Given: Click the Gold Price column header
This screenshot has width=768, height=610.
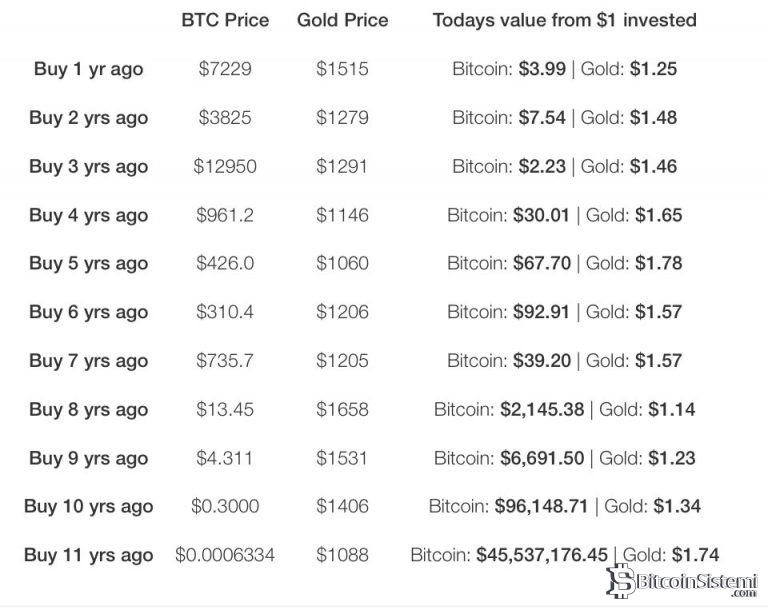Looking at the screenshot, I should [x=342, y=20].
